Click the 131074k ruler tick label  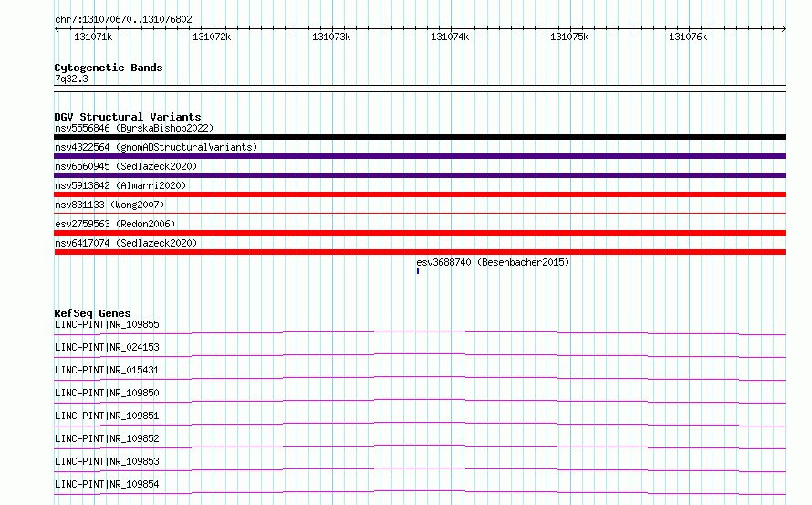[450, 37]
